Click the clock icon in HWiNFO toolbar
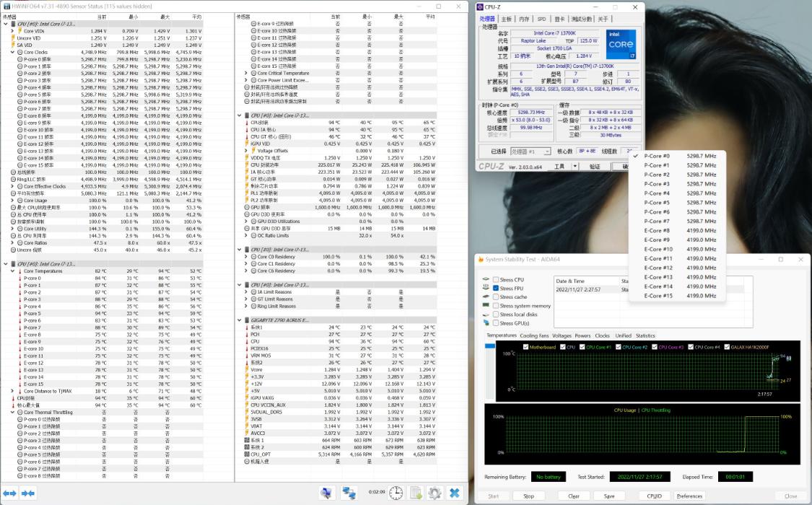The image size is (812, 505). tap(396, 493)
